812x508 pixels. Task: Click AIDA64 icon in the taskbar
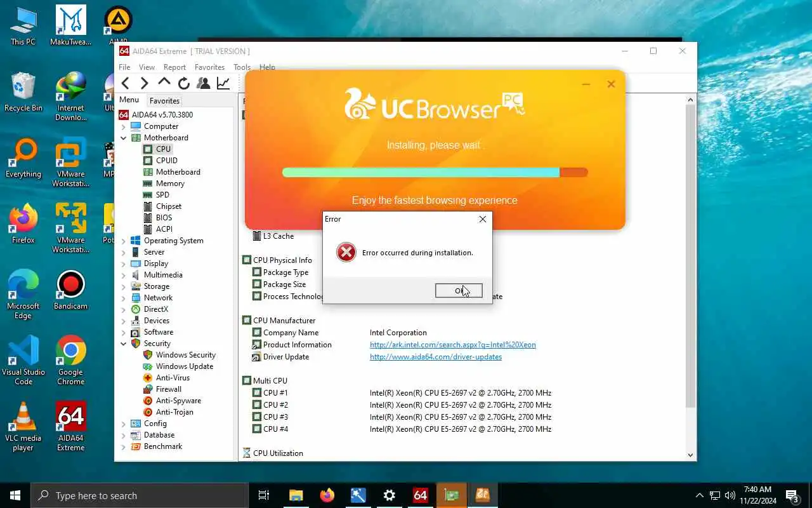coord(420,495)
